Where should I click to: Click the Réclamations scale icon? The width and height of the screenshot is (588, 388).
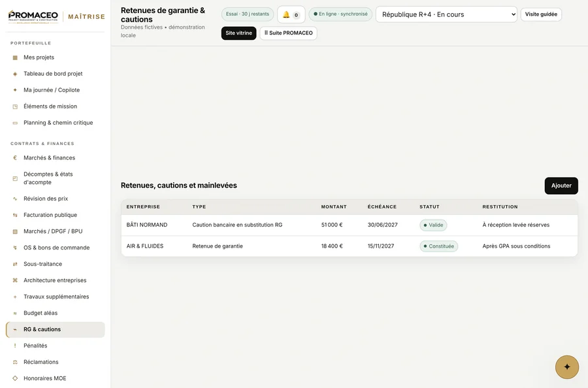point(15,362)
